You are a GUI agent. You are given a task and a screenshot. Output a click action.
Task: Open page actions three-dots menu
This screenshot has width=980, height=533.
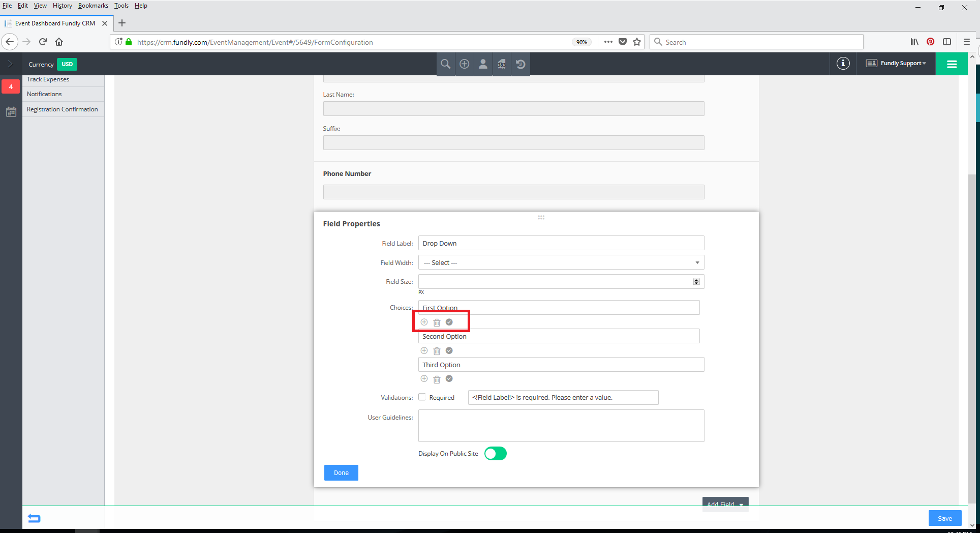(x=608, y=42)
